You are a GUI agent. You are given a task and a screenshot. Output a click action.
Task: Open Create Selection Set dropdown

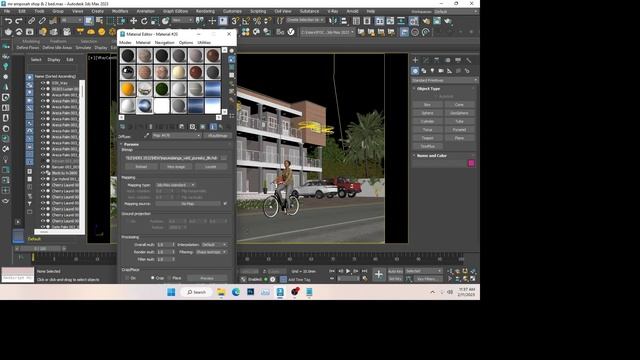click(x=306, y=20)
